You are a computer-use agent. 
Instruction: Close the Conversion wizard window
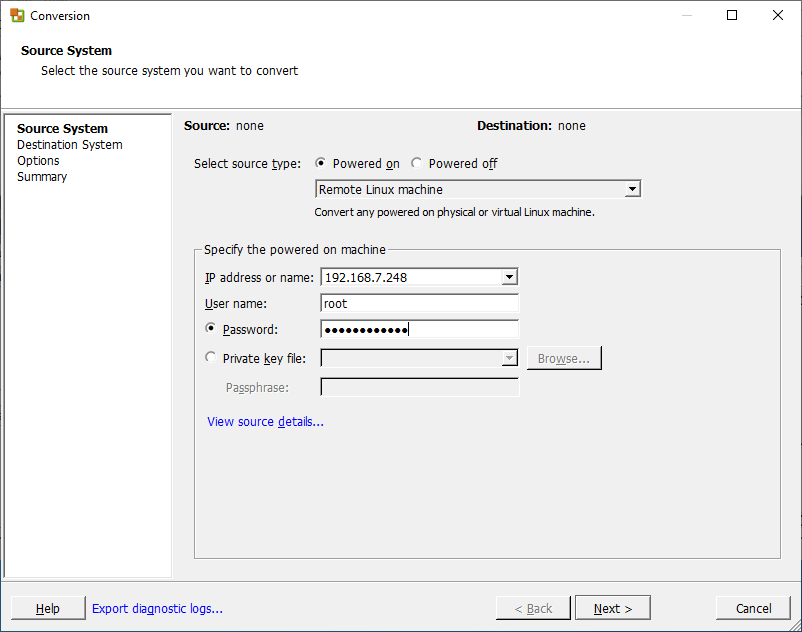[777, 15]
